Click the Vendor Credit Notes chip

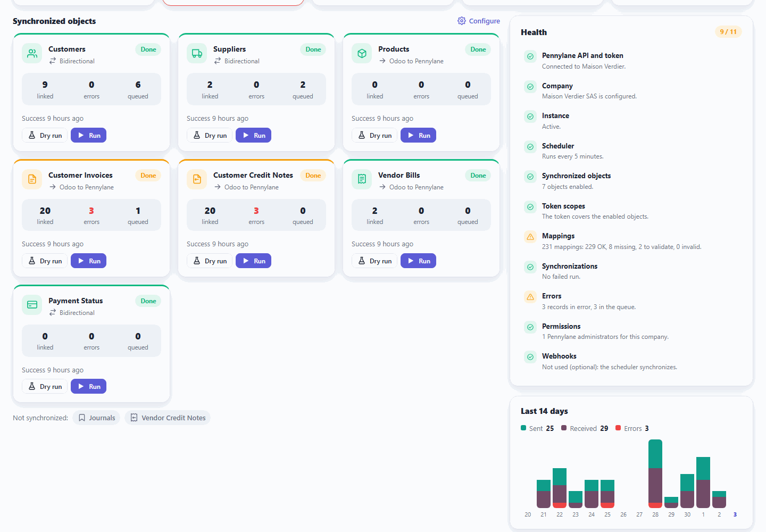click(168, 418)
